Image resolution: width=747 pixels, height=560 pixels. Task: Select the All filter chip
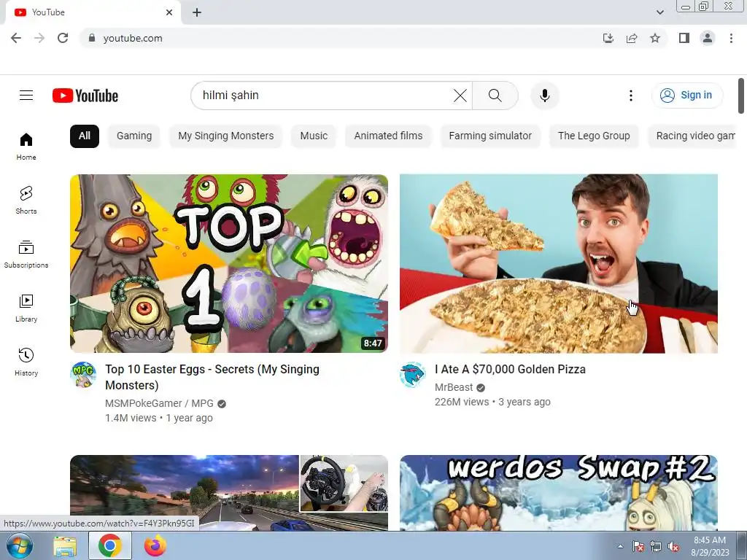[85, 136]
